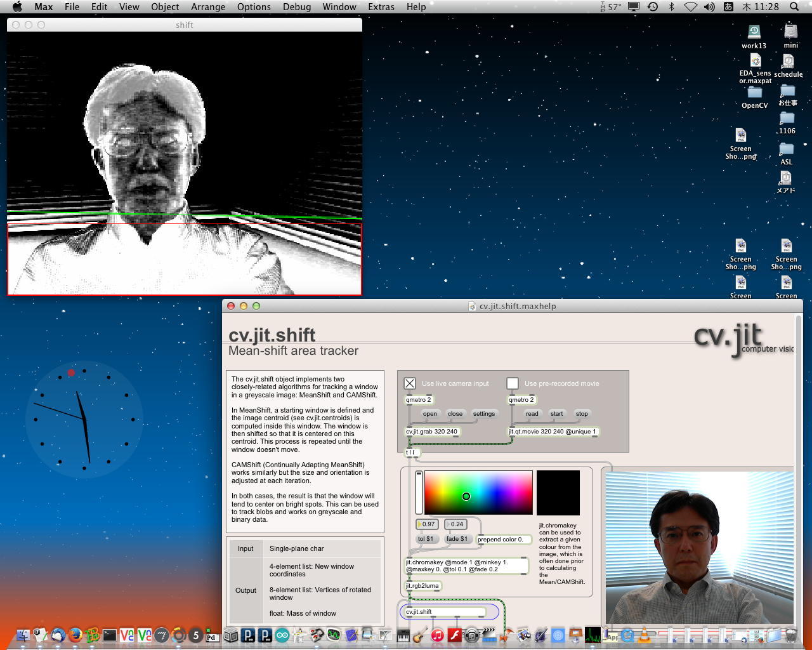The height and width of the screenshot is (650, 812).
Task: Select the EDA_sensor.maxpat file on the desktop
Action: coord(755,62)
